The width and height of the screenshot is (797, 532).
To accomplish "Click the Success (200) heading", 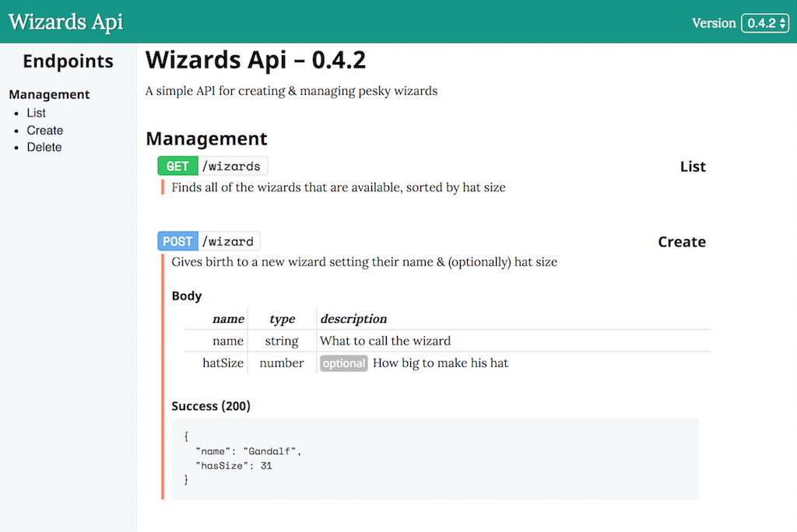I will pos(211,406).
